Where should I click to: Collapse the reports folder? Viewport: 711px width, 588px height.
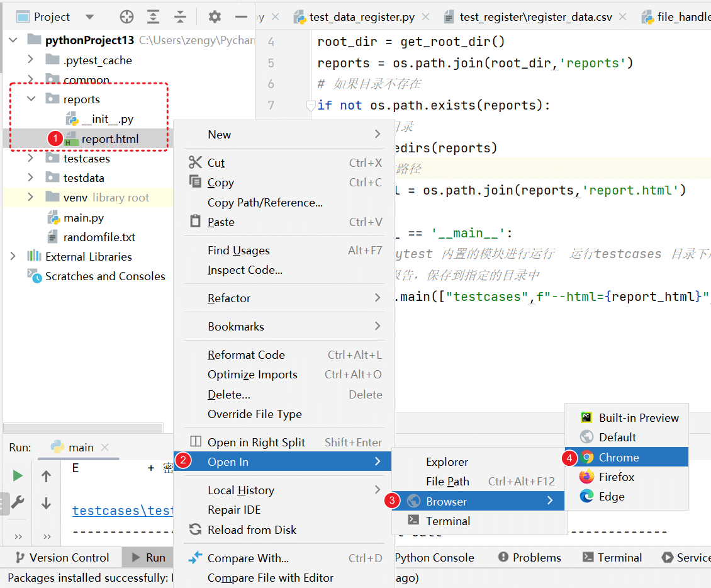click(x=31, y=98)
